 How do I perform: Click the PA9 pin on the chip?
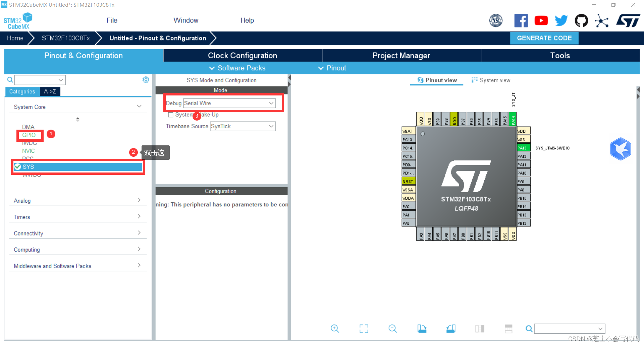pos(524,181)
